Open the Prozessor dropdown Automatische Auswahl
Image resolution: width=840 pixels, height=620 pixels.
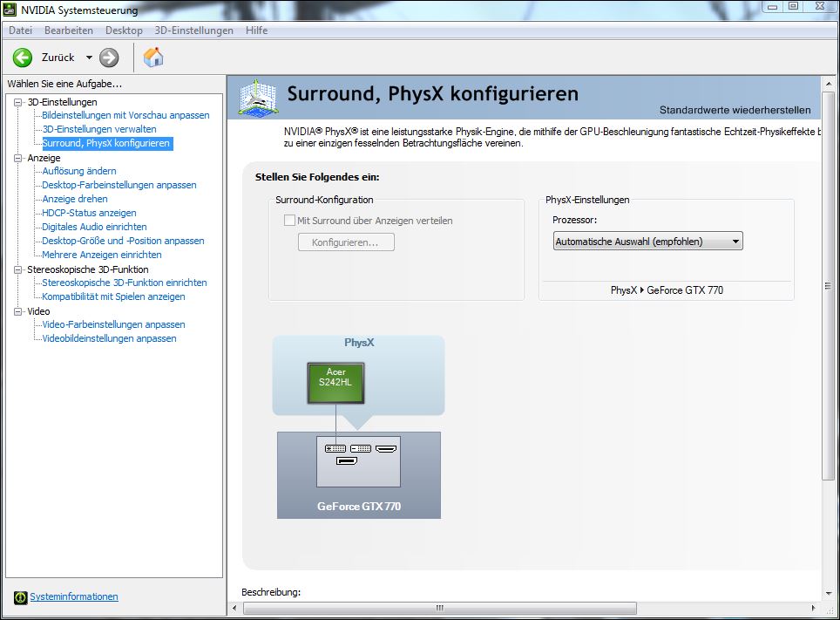point(647,242)
